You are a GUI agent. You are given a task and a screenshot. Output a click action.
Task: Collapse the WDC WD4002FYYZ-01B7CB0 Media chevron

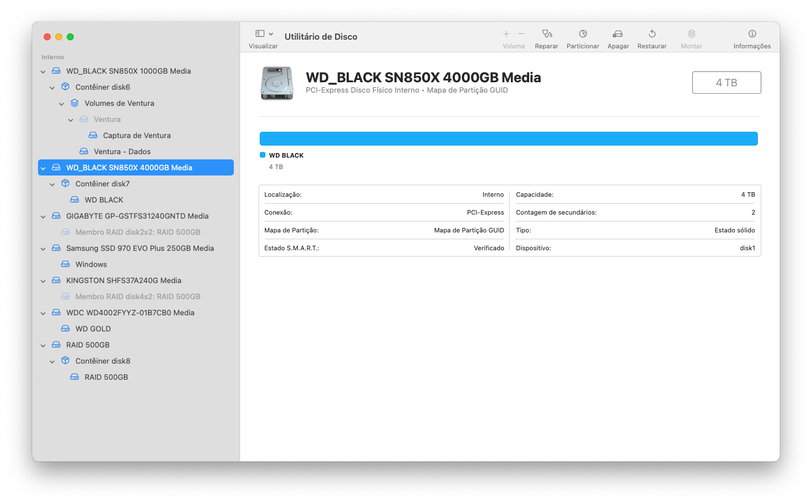43,313
